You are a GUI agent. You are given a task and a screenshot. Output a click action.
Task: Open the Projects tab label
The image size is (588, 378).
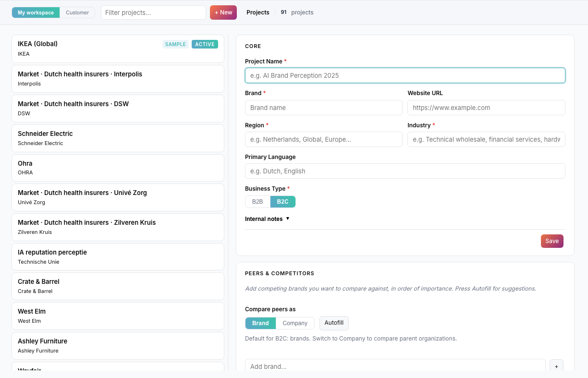(258, 12)
